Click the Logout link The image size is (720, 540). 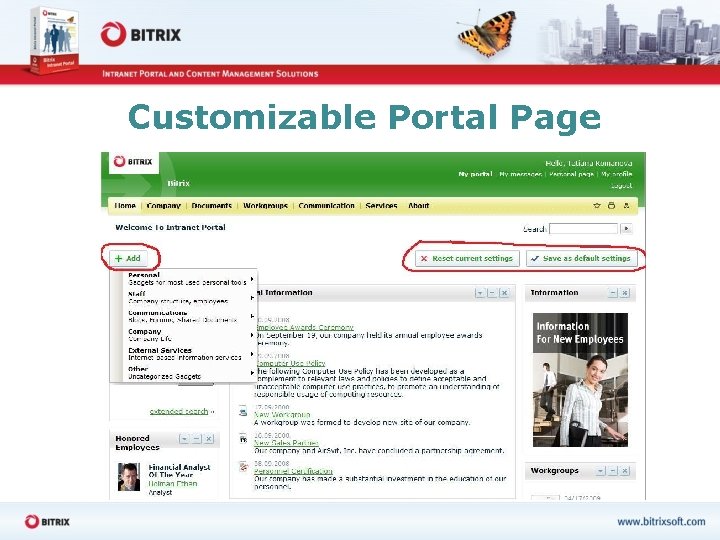pyautogui.click(x=622, y=186)
